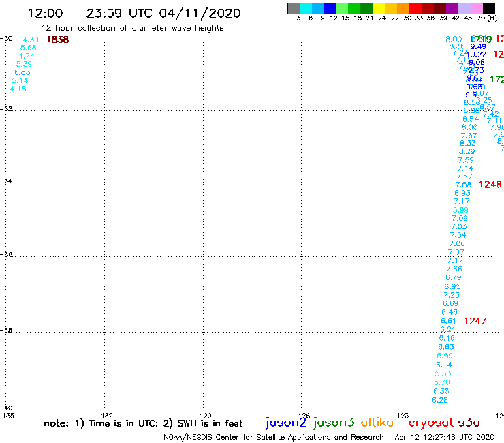Viewport: 504px width, 443px height.
Task: Select the altika satellite legend label
Action: (x=377, y=423)
